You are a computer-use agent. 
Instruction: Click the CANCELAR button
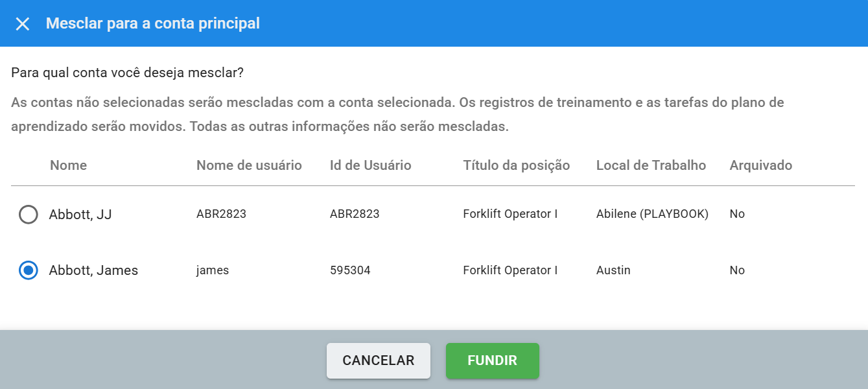click(378, 360)
